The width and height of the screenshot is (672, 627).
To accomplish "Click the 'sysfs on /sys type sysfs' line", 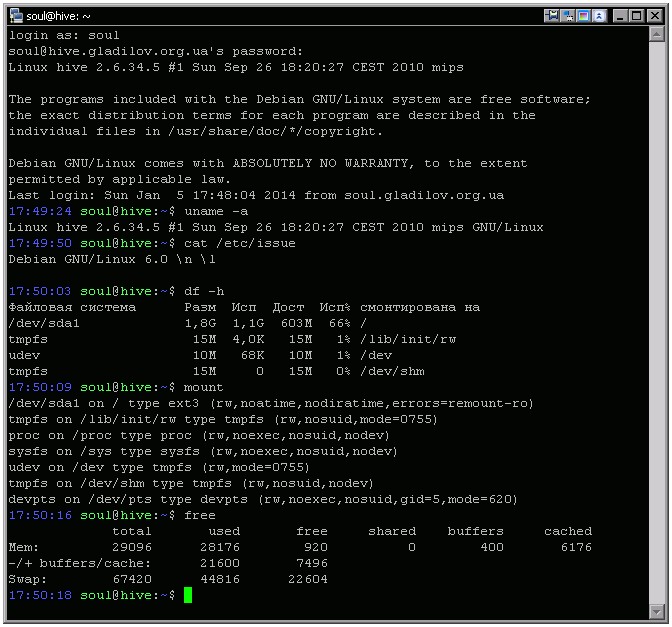I will coord(203,451).
